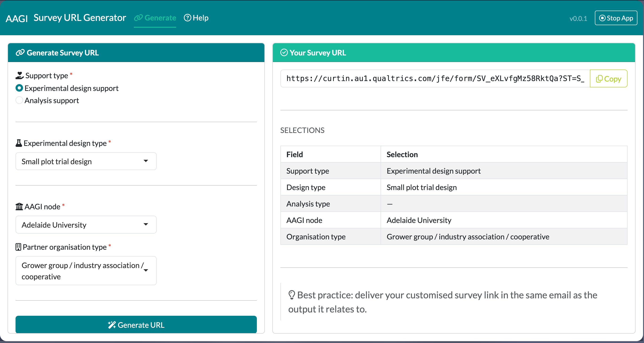The width and height of the screenshot is (644, 343).
Task: Click the dash value in Analysis type row
Action: pos(390,204)
